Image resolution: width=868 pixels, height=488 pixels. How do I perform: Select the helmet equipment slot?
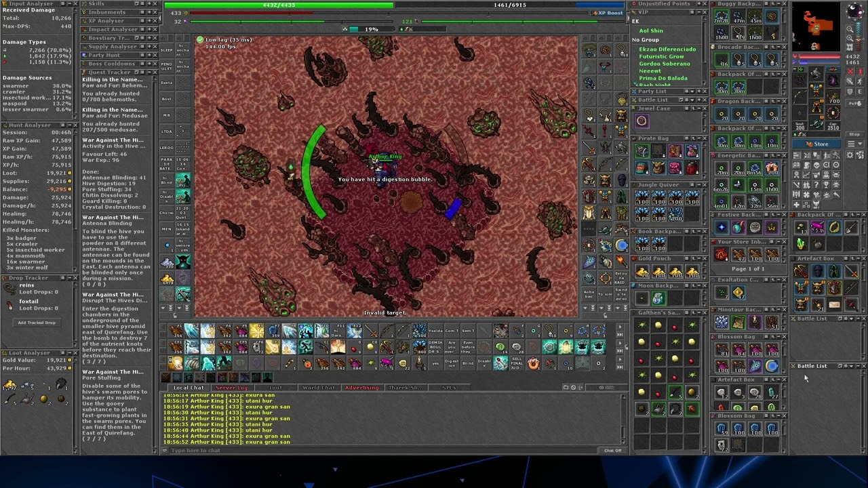tap(816, 73)
